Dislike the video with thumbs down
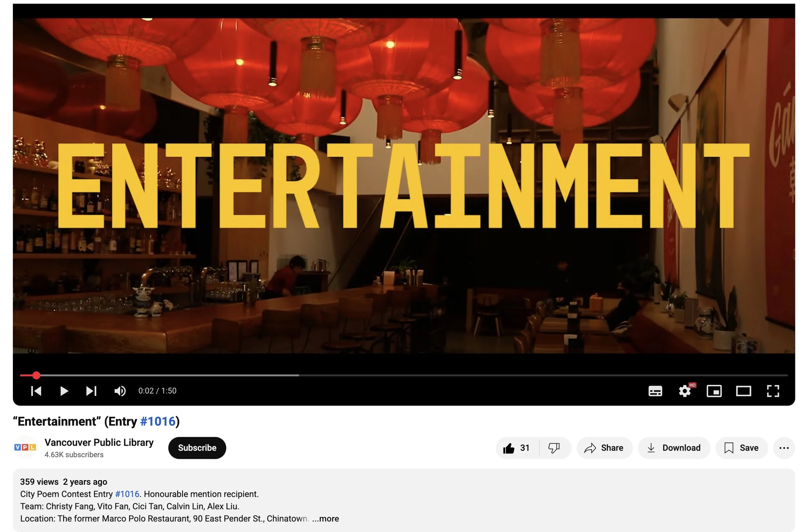The image size is (805, 532). [x=554, y=448]
